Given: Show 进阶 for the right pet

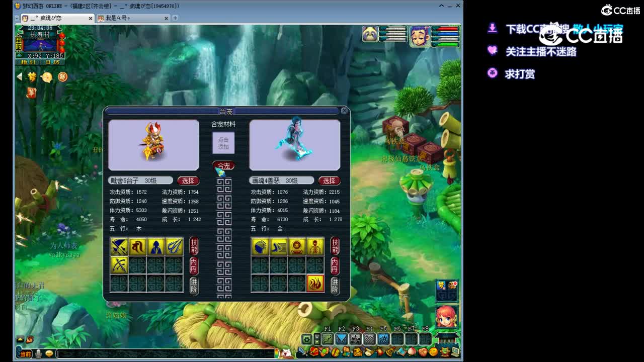Looking at the screenshot, I should click(x=335, y=285).
